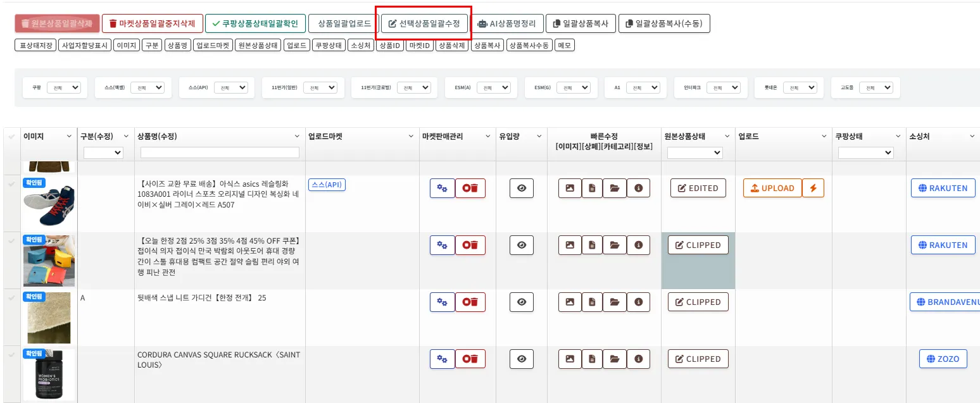Open the 원본상품상태 column filter select

694,152
